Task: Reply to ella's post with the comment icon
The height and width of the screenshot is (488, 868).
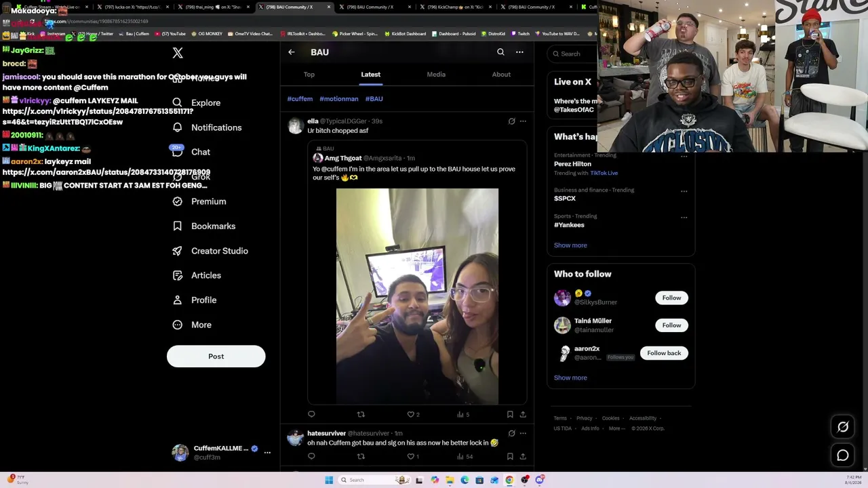Action: (311, 414)
